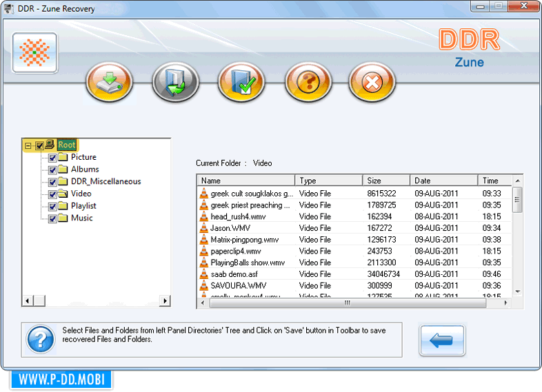Click the DDR logo tile at top left
This screenshot has height=392, width=542.
point(34,53)
